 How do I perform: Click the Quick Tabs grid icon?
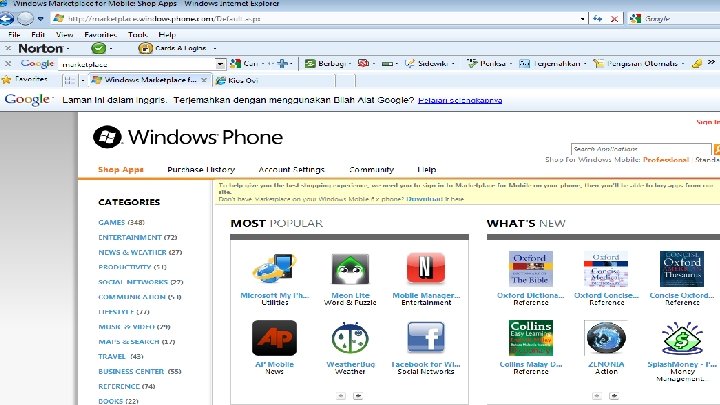point(69,80)
